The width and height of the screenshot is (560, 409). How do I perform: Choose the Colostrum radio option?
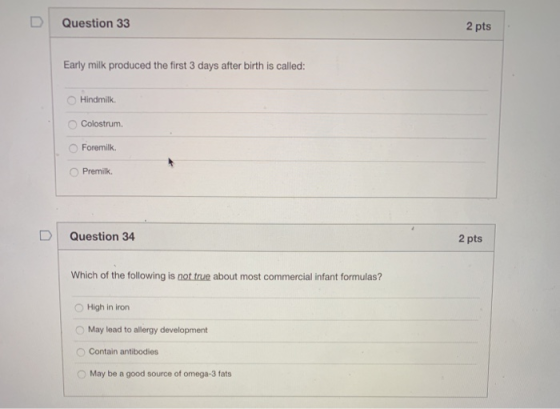click(72, 124)
